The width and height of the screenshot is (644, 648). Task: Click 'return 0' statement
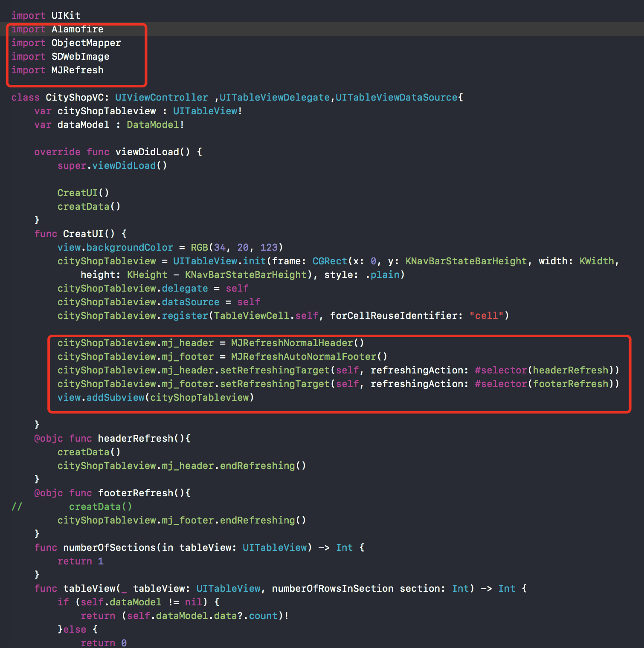click(104, 643)
